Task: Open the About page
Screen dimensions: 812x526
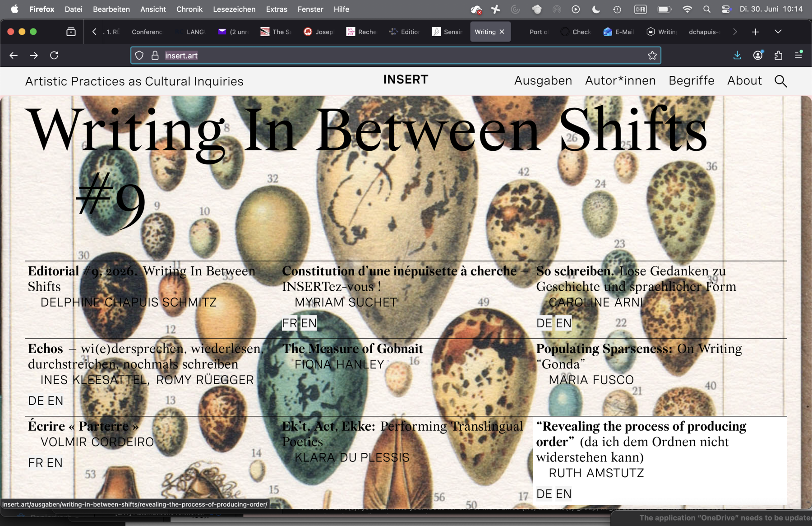Action: (744, 81)
